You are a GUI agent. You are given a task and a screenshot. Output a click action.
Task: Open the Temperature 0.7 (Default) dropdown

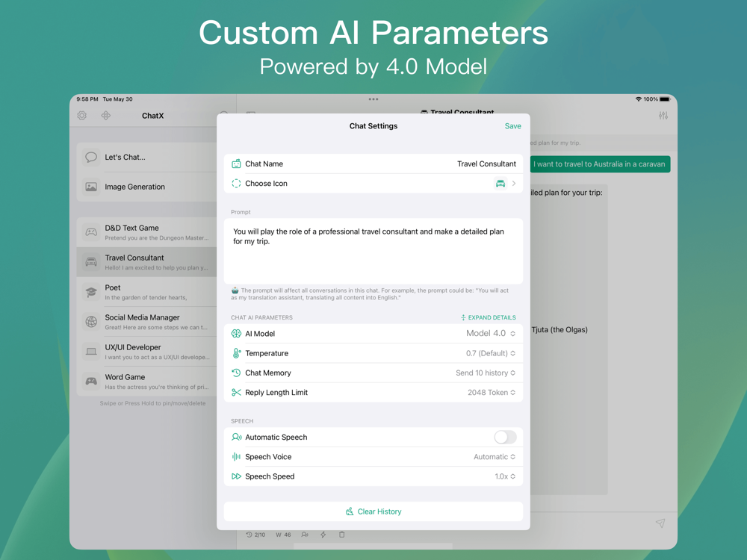[491, 353]
